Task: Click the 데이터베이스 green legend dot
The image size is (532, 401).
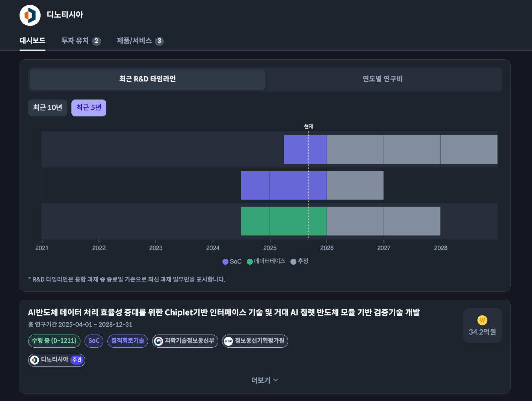Action: [250, 262]
